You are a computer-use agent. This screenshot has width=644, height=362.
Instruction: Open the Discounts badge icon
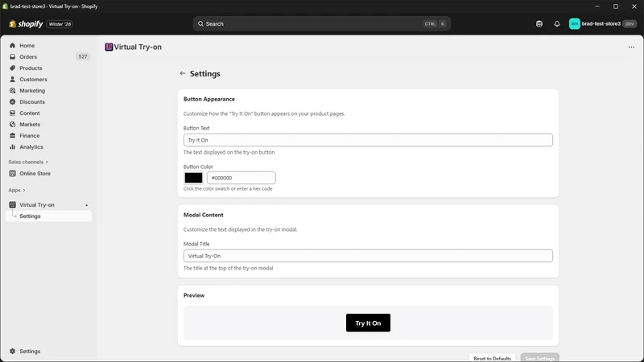coord(12,102)
